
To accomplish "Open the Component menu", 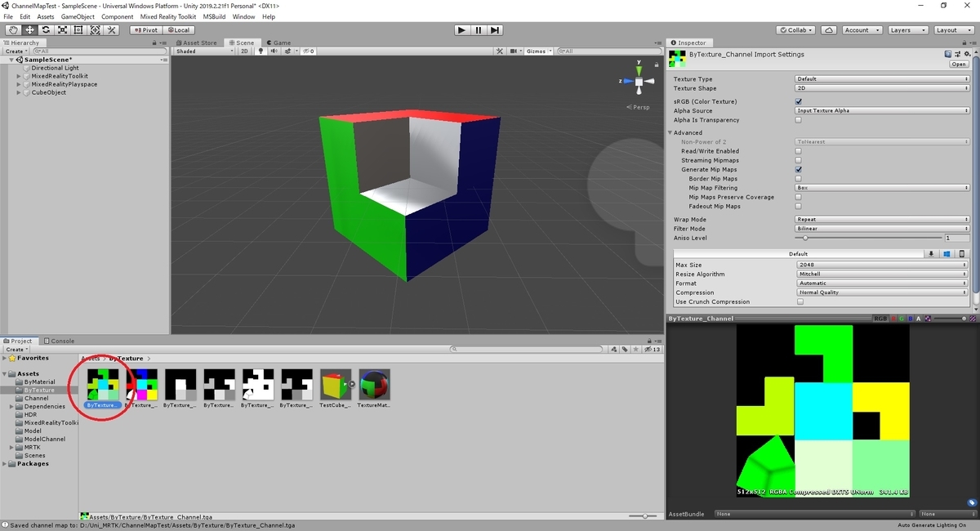I will (x=118, y=16).
